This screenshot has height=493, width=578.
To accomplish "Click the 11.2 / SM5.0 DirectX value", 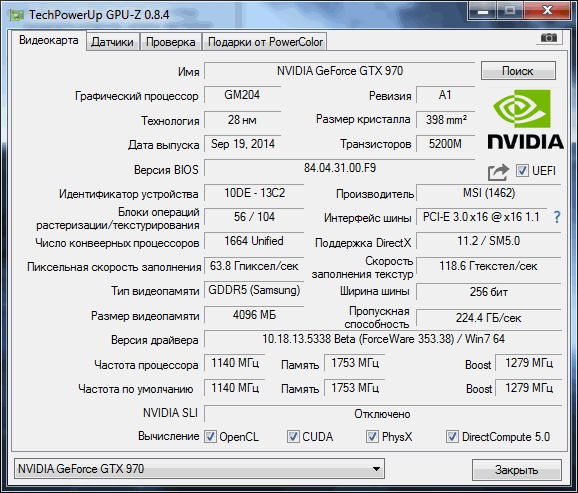I will click(x=488, y=241).
